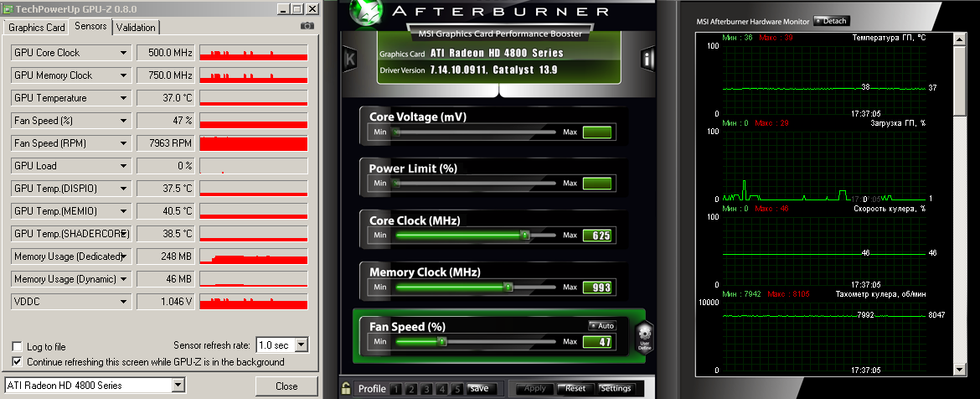Expand GPU Load sensor dropdown

124,166
